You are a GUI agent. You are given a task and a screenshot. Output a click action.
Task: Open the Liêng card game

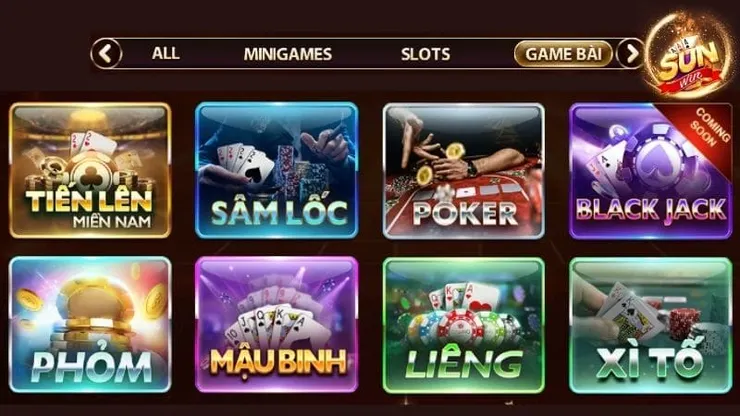pyautogui.click(x=463, y=325)
